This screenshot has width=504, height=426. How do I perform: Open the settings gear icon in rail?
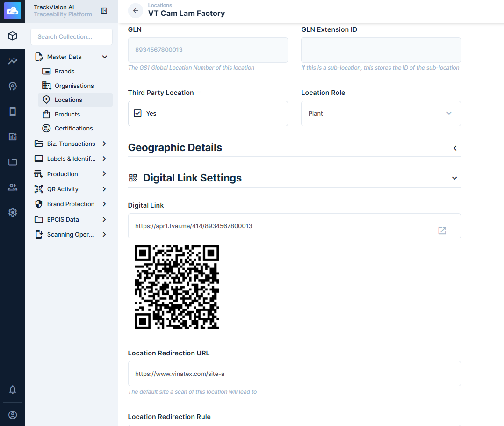point(13,212)
